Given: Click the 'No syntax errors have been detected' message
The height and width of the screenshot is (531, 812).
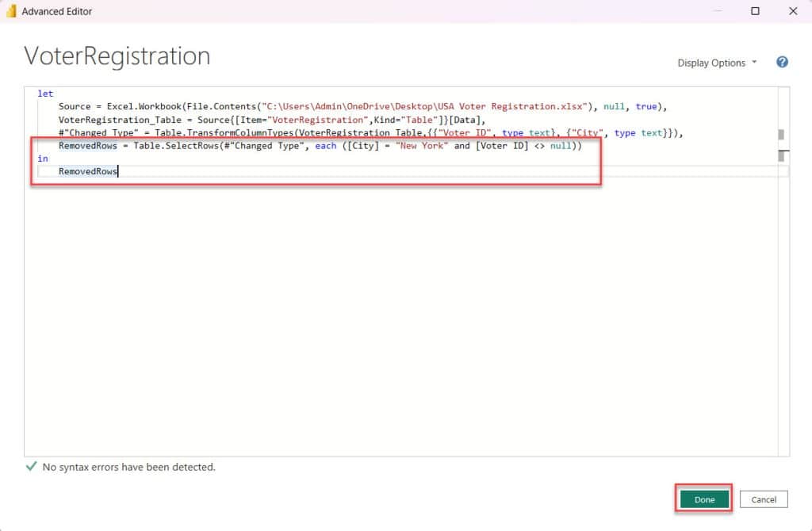Looking at the screenshot, I should (129, 467).
